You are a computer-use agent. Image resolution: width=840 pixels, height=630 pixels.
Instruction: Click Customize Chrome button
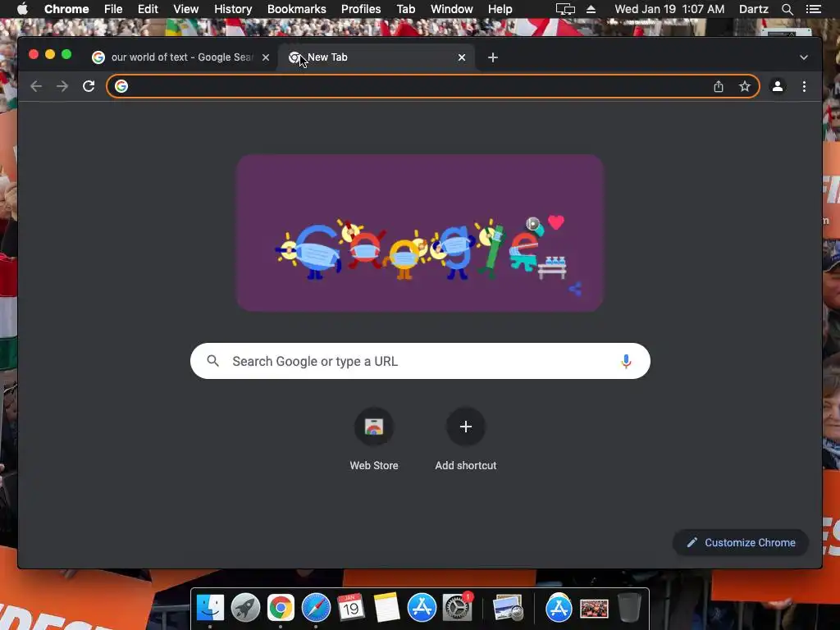[741, 543]
